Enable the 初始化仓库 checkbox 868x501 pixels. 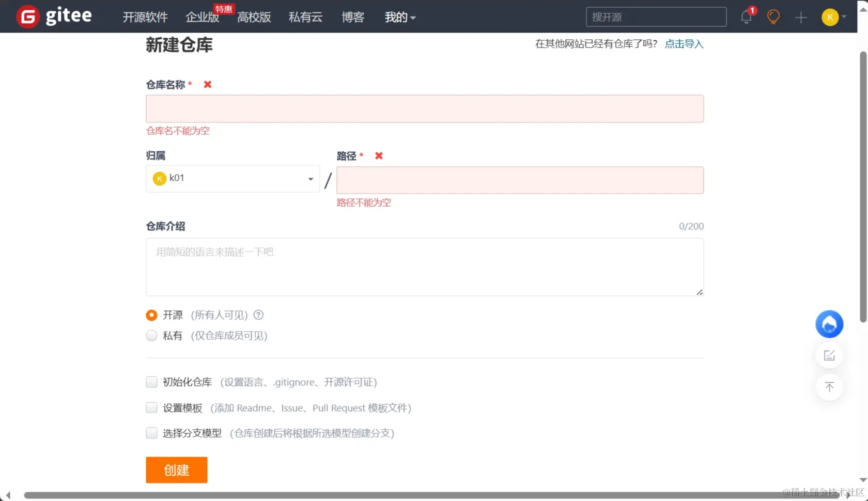151,382
